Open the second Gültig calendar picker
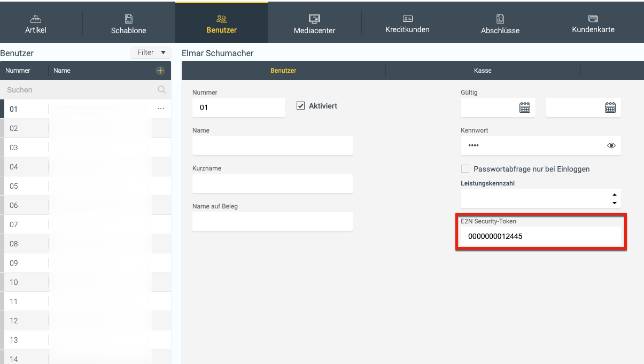 (610, 107)
